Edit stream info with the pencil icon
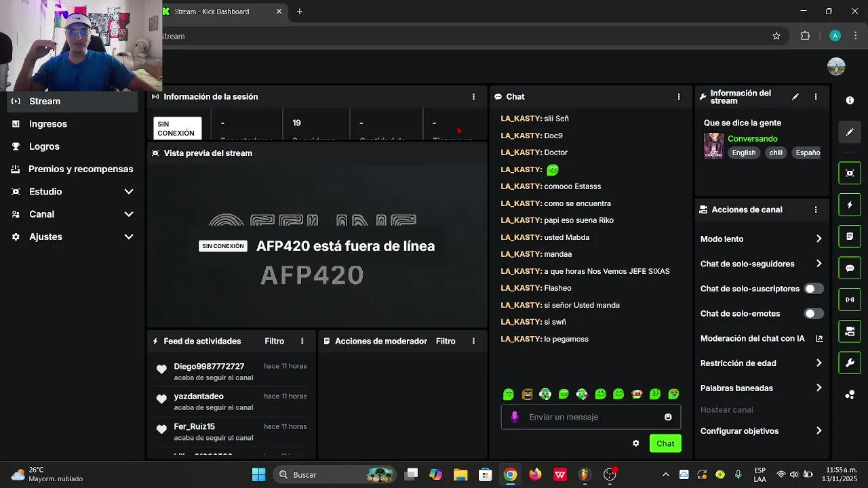 (795, 97)
